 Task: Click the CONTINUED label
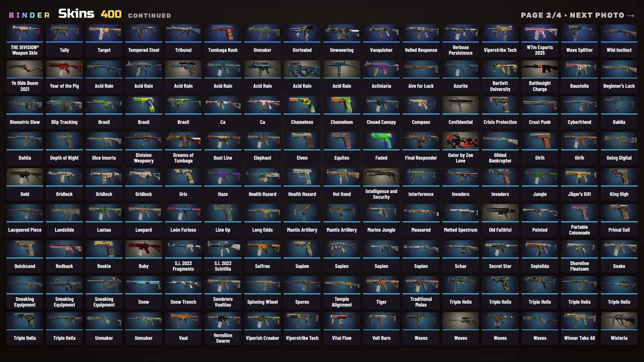pyautogui.click(x=149, y=16)
